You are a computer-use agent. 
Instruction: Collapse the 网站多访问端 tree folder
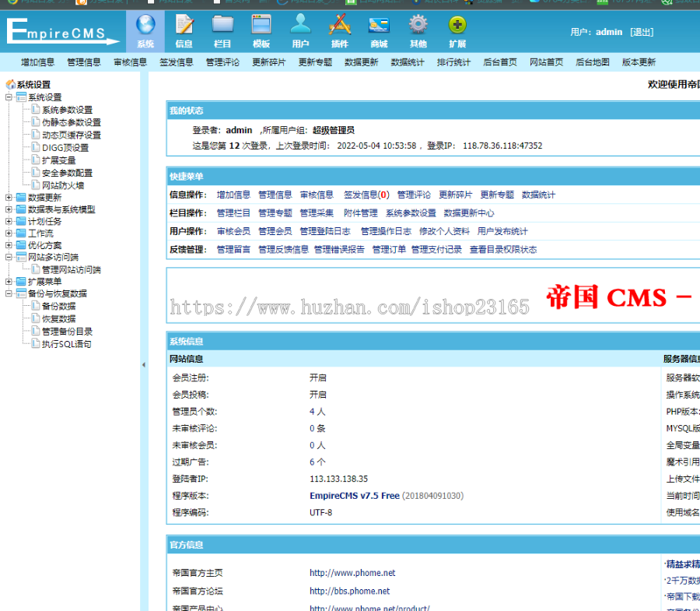tap(9, 257)
